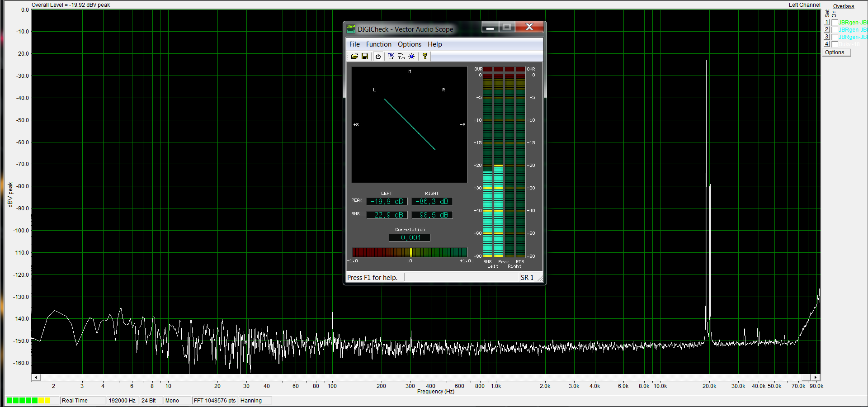Enable the On checkbox for overlay 1
Screen dimensions: 868x407
[835, 23]
